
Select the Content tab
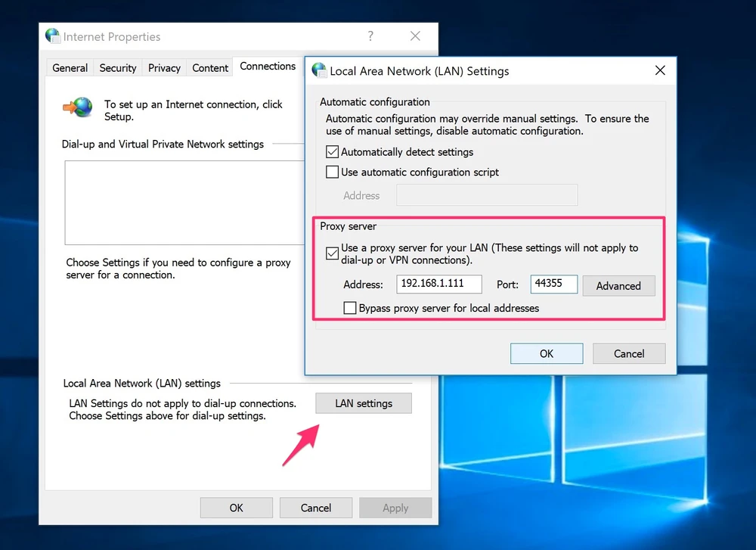[x=210, y=68]
